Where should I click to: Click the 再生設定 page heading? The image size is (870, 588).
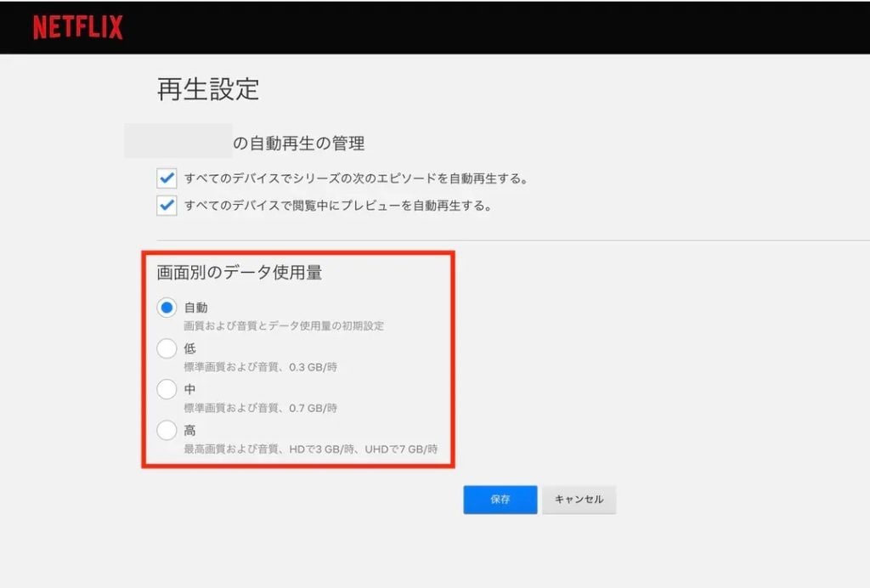[x=208, y=89]
